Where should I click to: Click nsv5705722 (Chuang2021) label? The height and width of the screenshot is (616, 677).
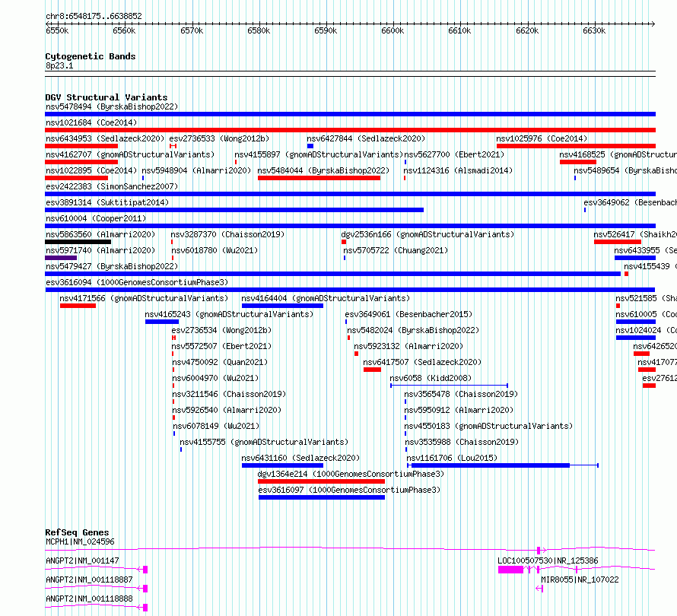click(396, 250)
